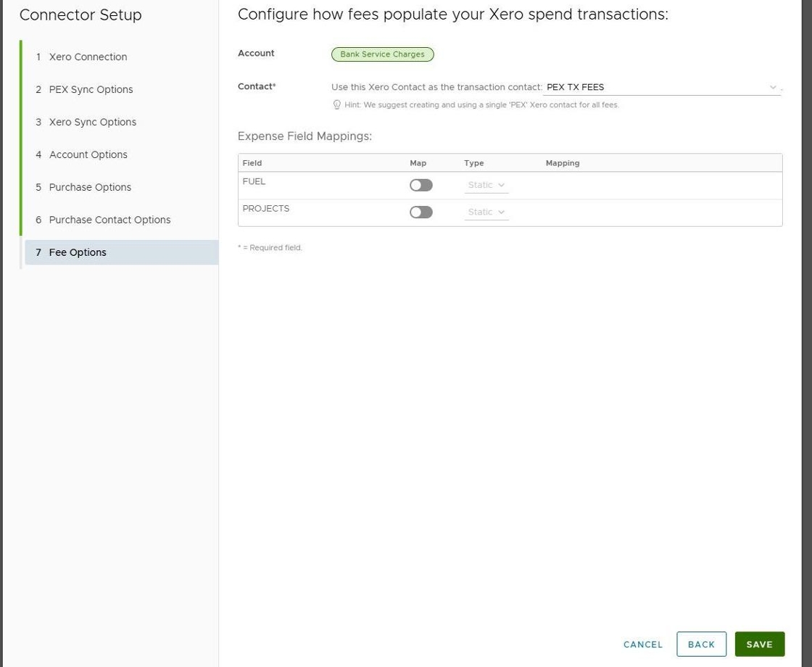Select the Account Options step
This screenshot has width=812, height=667.
click(88, 155)
